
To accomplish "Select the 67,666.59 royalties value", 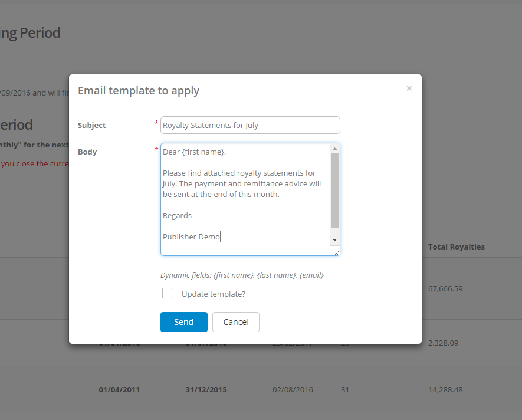I will [x=445, y=288].
